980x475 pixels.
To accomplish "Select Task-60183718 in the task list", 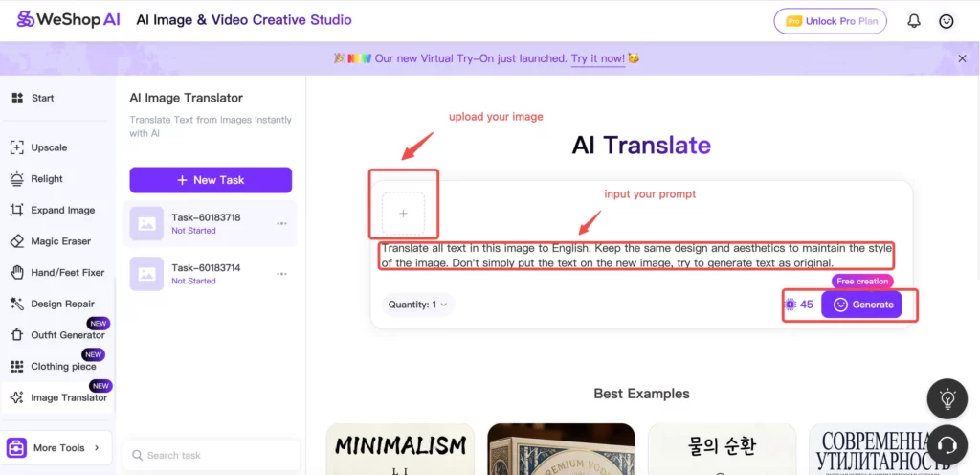I will (x=211, y=224).
